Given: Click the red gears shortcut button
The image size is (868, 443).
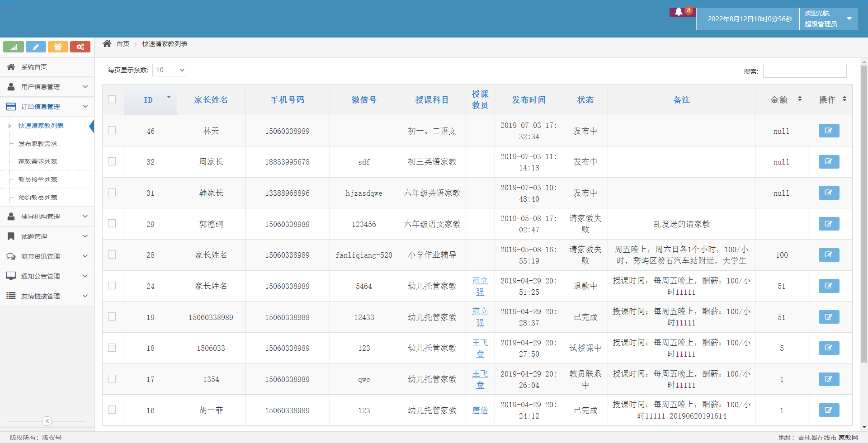Looking at the screenshot, I should pyautogui.click(x=80, y=47).
